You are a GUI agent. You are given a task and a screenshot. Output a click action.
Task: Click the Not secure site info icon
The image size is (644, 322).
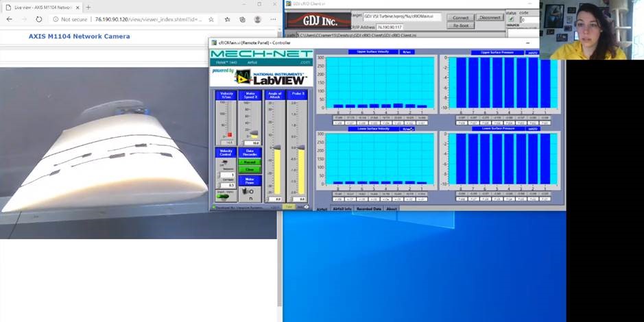click(x=55, y=20)
